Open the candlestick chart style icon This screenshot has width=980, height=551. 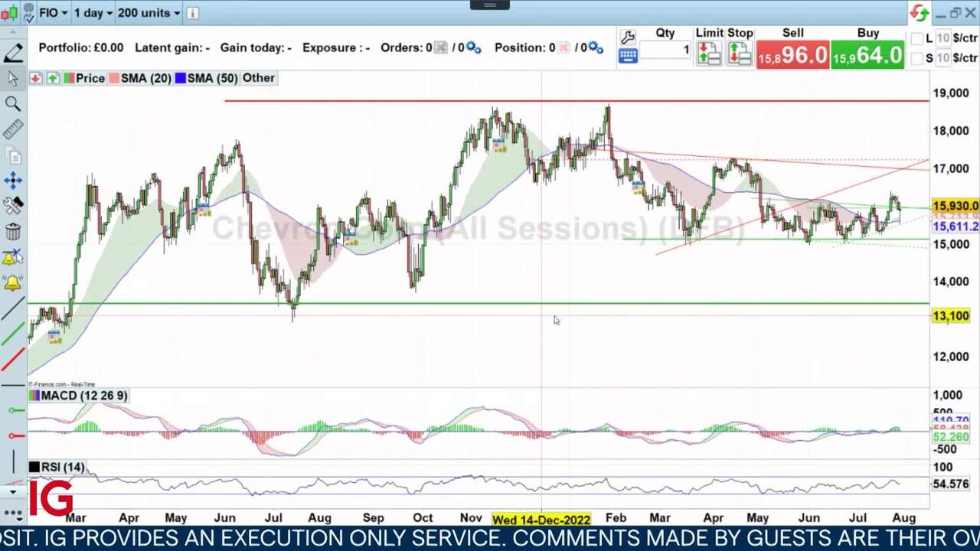coord(11,13)
